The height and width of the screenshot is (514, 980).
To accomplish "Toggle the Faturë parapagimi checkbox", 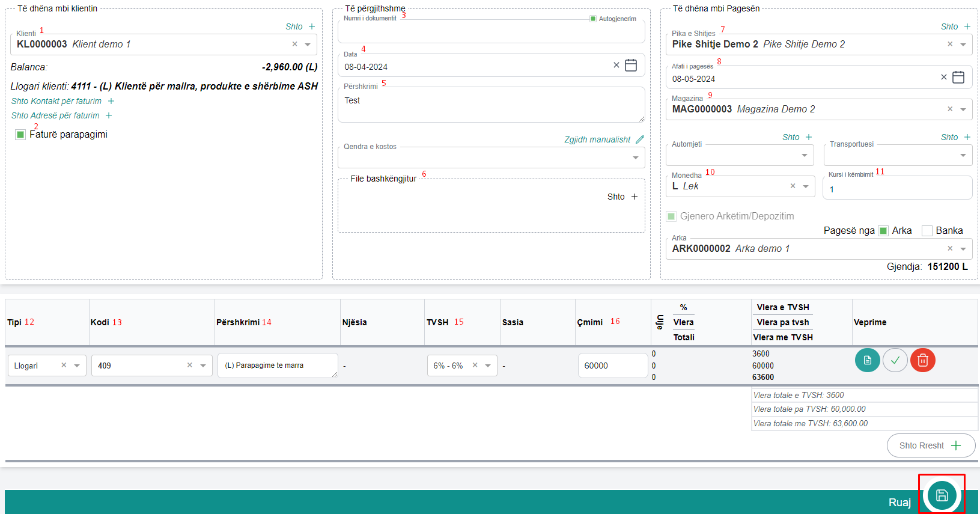I will tap(20, 135).
